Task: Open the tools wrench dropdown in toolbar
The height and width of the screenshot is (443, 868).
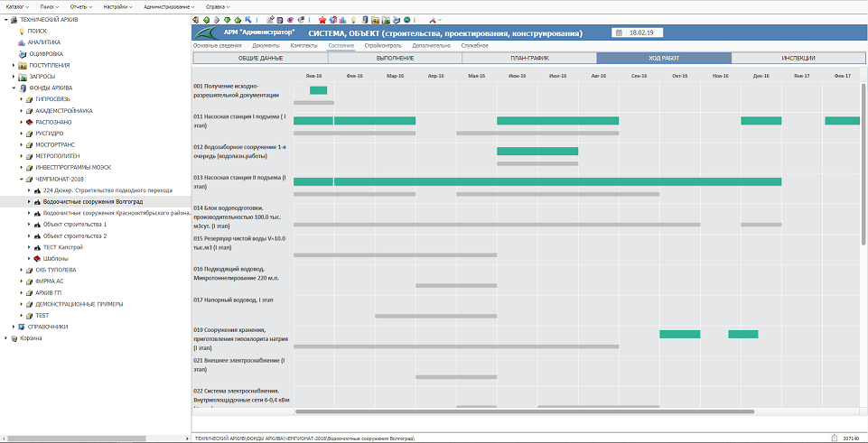Action: coord(434,19)
